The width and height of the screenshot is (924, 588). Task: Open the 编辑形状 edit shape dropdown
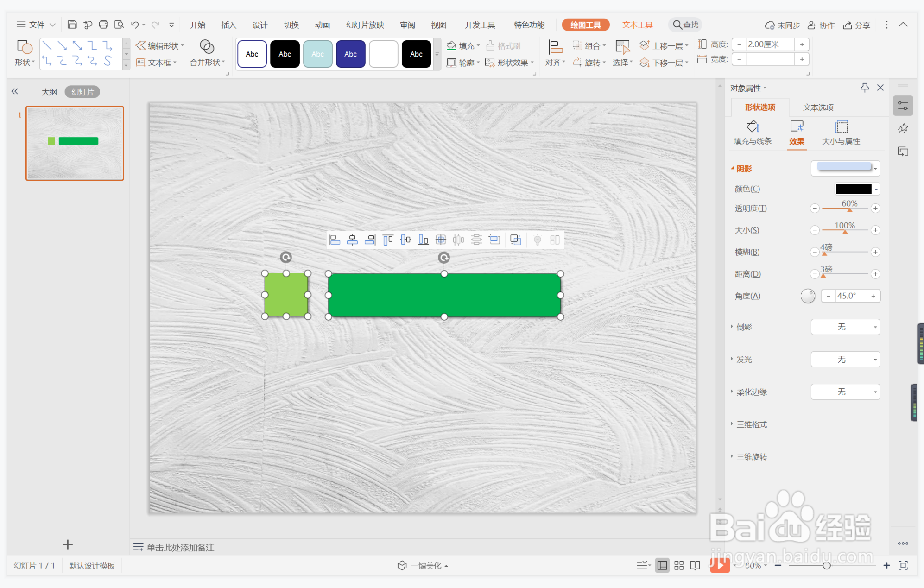click(160, 45)
